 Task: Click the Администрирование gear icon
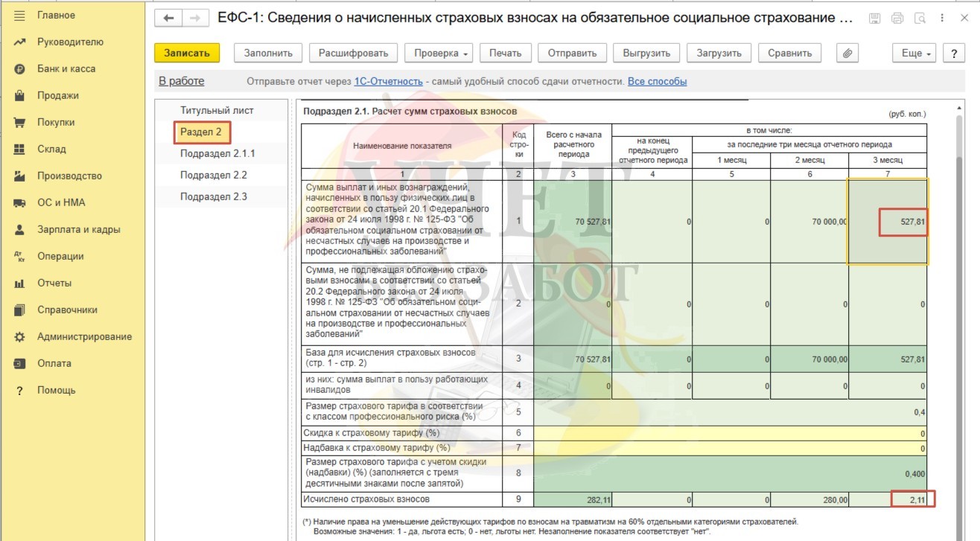tap(20, 337)
